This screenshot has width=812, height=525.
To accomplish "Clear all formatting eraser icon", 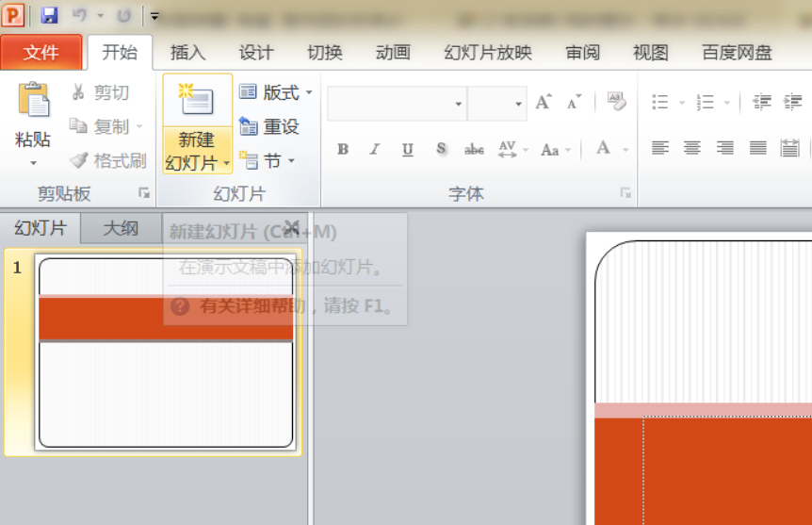I will tap(616, 101).
